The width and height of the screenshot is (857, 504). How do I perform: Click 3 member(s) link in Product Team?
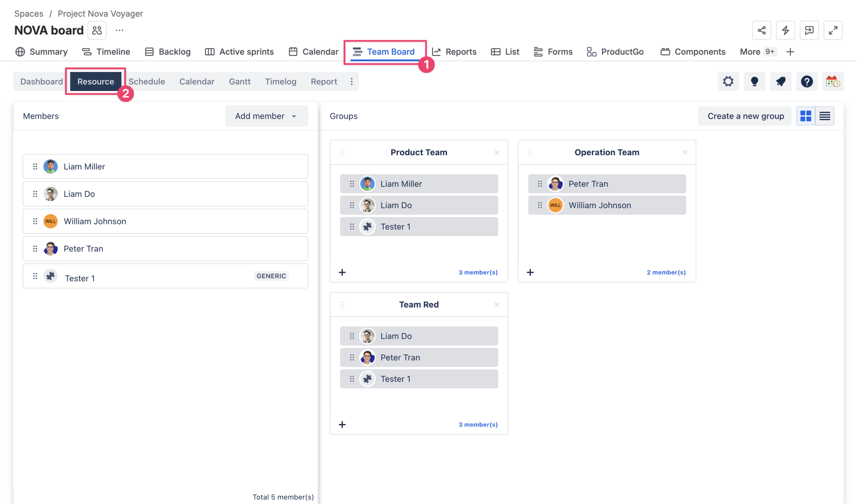(478, 272)
